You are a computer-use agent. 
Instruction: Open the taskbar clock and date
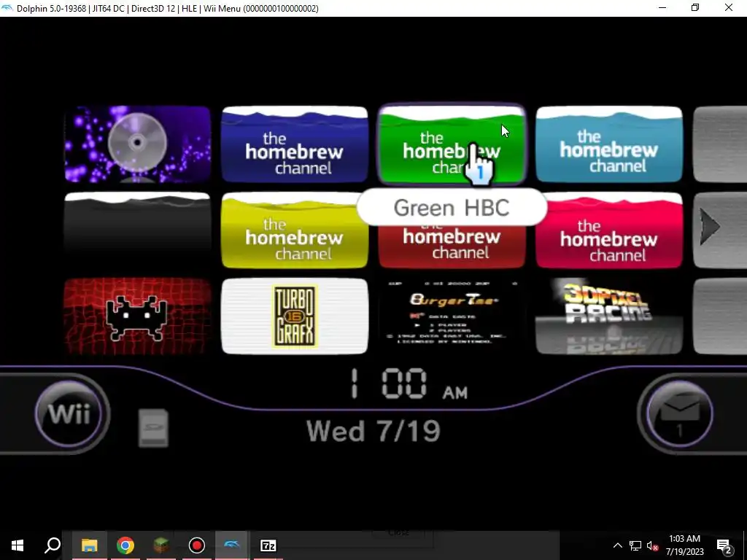coord(684,545)
